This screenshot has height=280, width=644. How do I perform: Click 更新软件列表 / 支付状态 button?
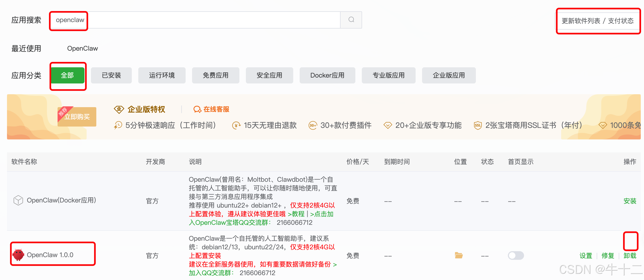(598, 21)
